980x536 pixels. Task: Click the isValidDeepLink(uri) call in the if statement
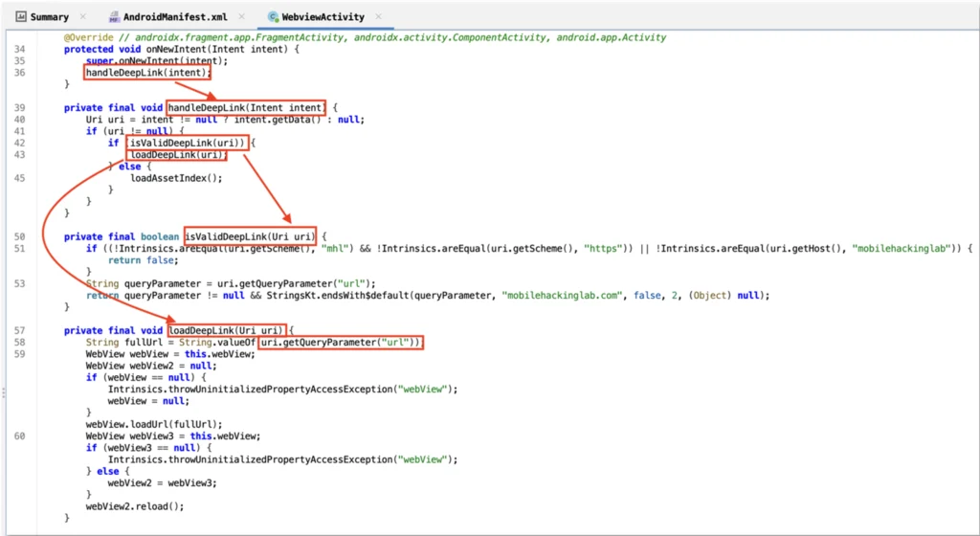click(188, 143)
